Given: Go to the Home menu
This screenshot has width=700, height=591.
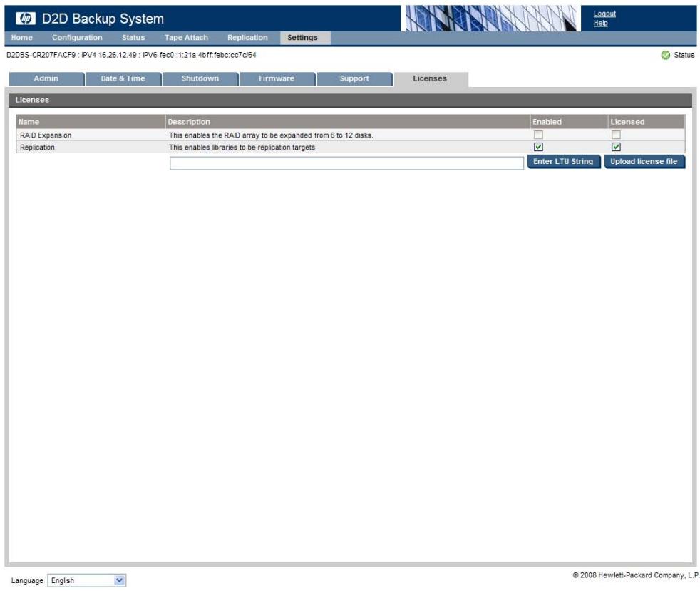Looking at the screenshot, I should click(22, 38).
